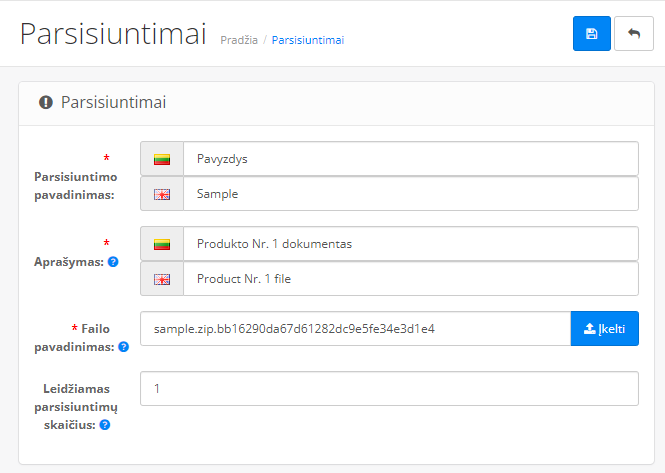This screenshot has height=473, width=665.
Task: Click the Produkto Nr. 1 dokumentas description field
Action: click(410, 244)
